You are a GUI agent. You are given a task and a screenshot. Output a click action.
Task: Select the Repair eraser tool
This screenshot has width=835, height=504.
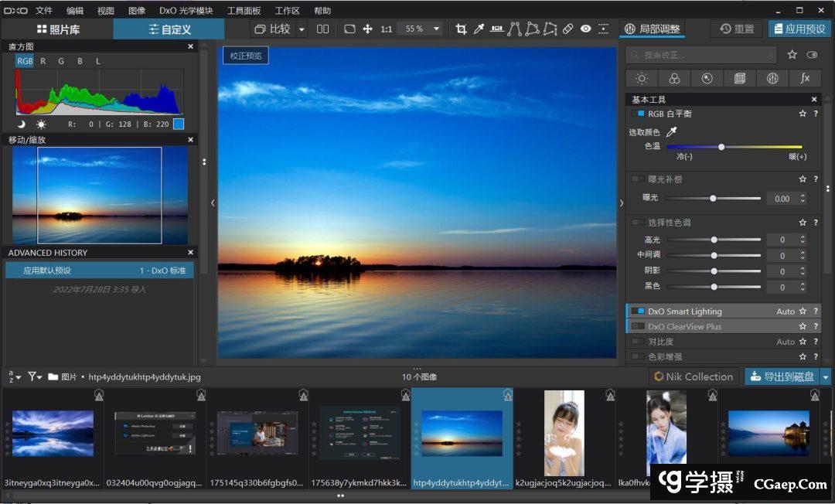(567, 29)
